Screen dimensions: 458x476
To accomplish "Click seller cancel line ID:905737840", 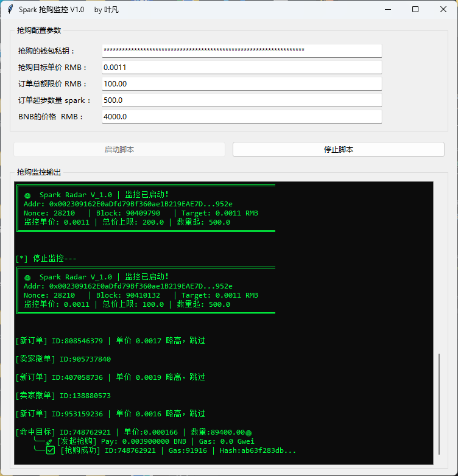I will [x=63, y=359].
